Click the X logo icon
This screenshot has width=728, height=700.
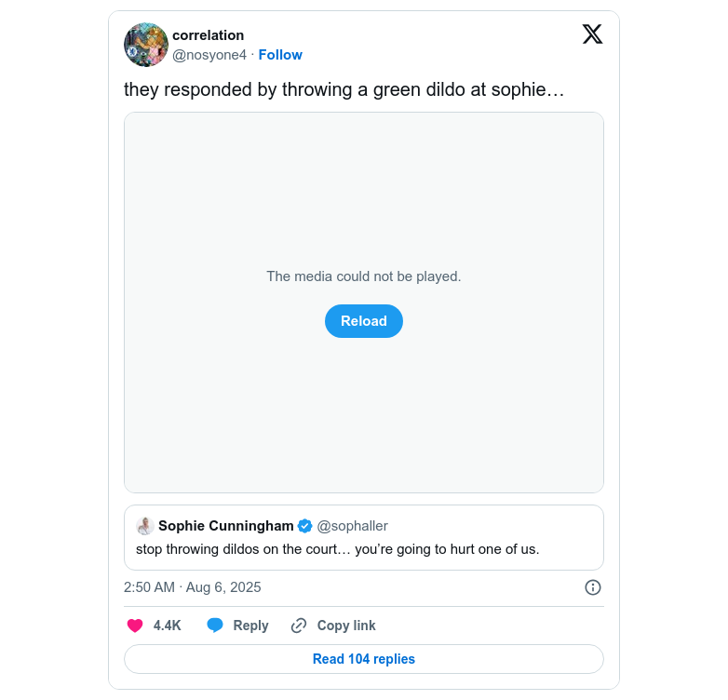(x=592, y=34)
